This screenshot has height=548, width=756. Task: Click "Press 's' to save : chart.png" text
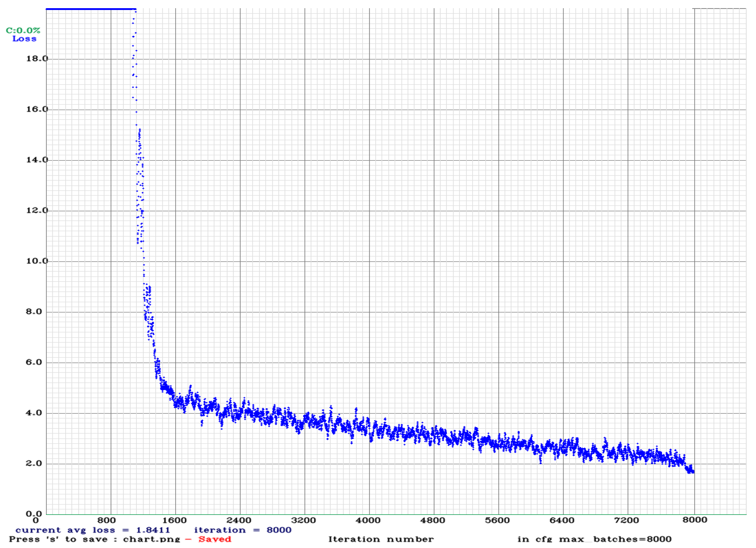coord(95,540)
